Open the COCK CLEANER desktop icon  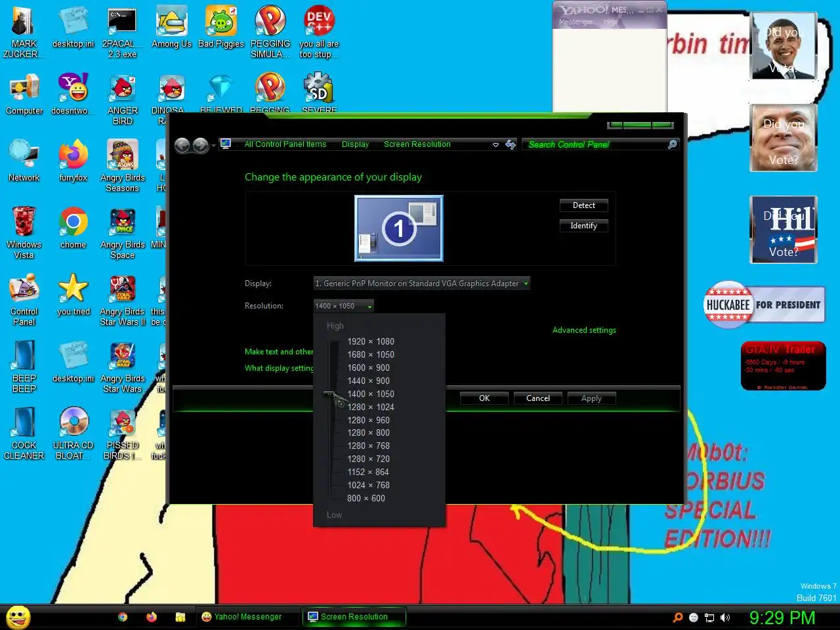[x=24, y=434]
